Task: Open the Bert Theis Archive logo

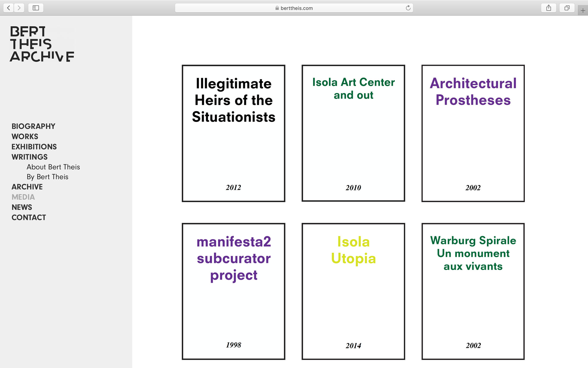Action: pos(42,44)
